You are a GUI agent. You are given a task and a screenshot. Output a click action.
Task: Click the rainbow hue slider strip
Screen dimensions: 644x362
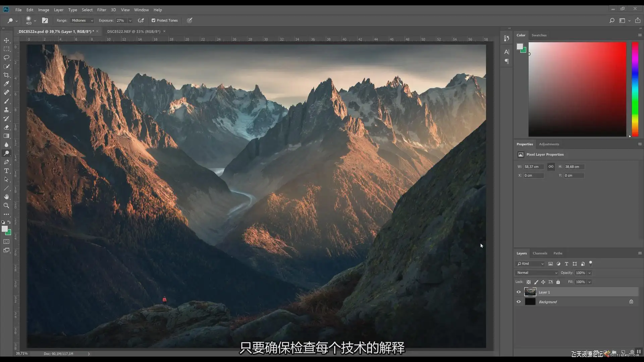[x=635, y=89]
